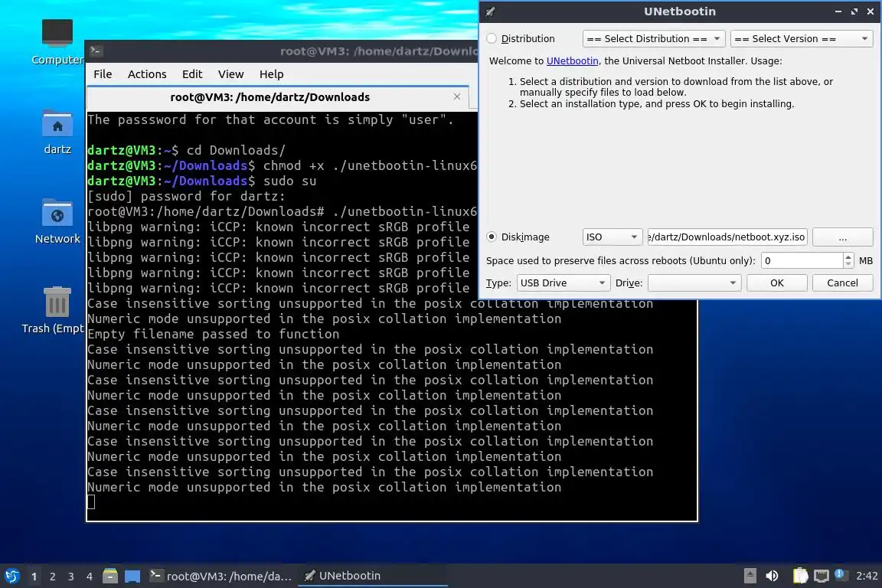The width and height of the screenshot is (882, 588).
Task: Open the clipboard manager tray icon
Action: click(x=800, y=576)
